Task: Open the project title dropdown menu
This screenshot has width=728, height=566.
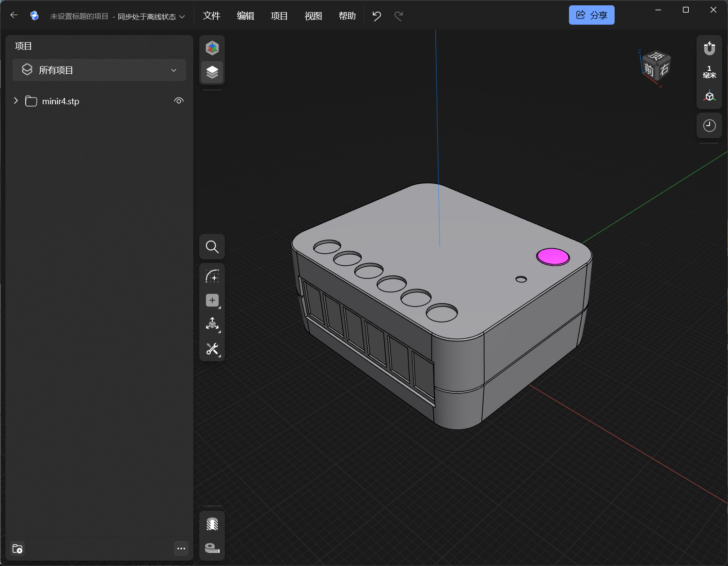Action: (182, 16)
